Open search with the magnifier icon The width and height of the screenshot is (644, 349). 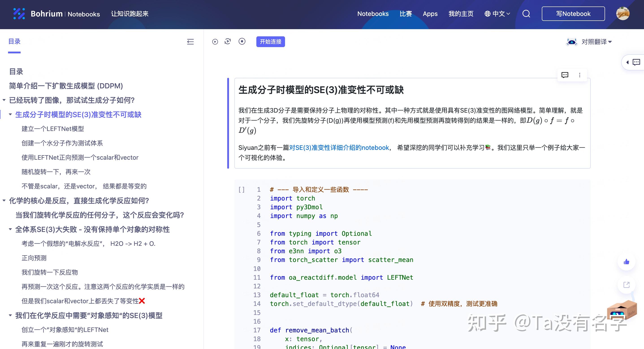[526, 14]
